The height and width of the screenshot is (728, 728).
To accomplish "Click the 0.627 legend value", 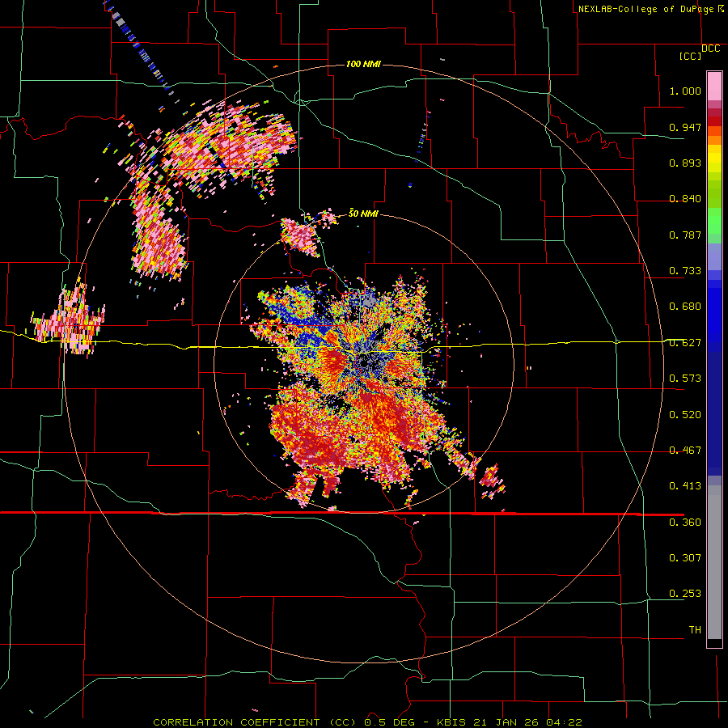I will click(x=685, y=343).
